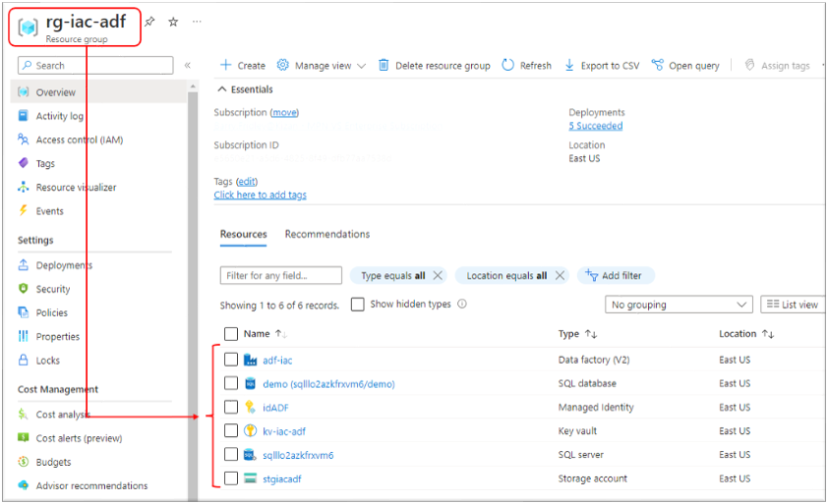The height and width of the screenshot is (504, 828).
Task: Collapse the left sidebar menu
Action: [187, 66]
